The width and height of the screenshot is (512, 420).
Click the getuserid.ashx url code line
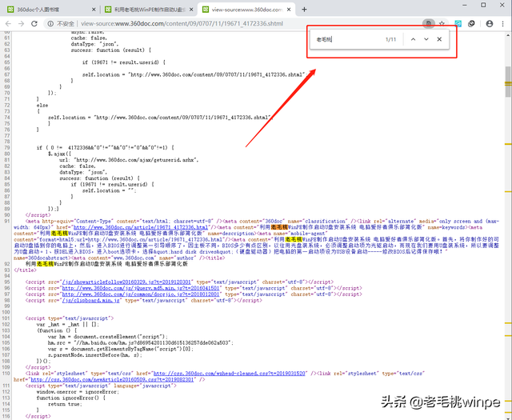click(x=129, y=160)
